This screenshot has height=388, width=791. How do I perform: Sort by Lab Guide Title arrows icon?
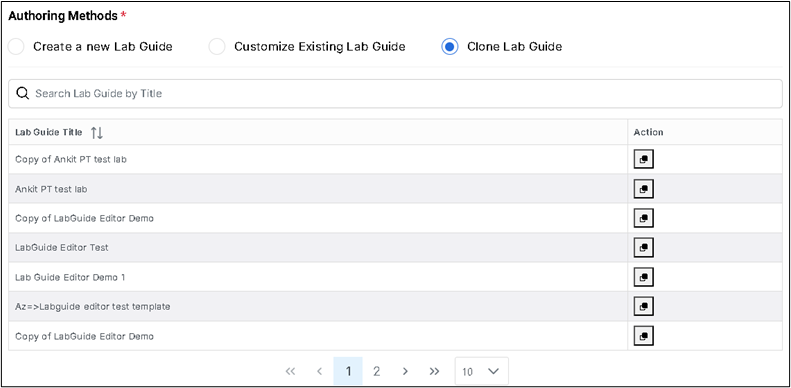click(97, 133)
